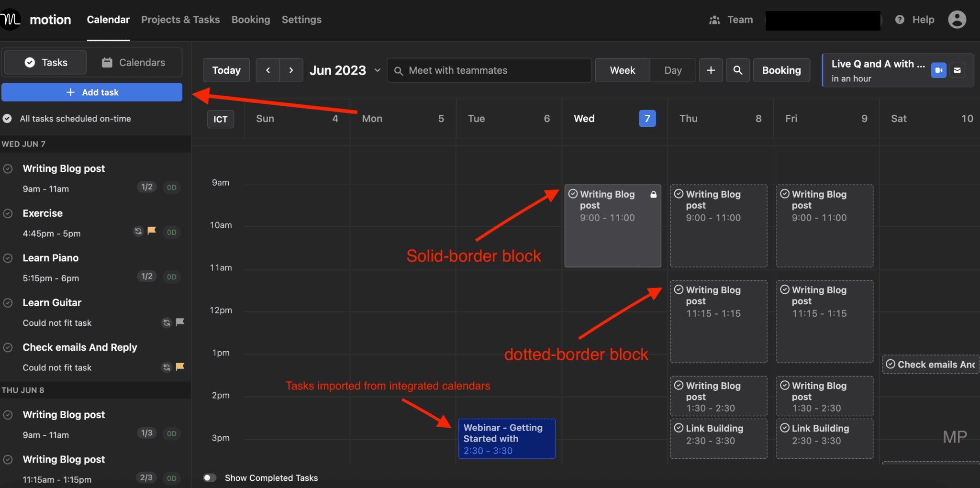The height and width of the screenshot is (488, 980).
Task: Click the magnifying glass search icon
Action: pos(738,70)
